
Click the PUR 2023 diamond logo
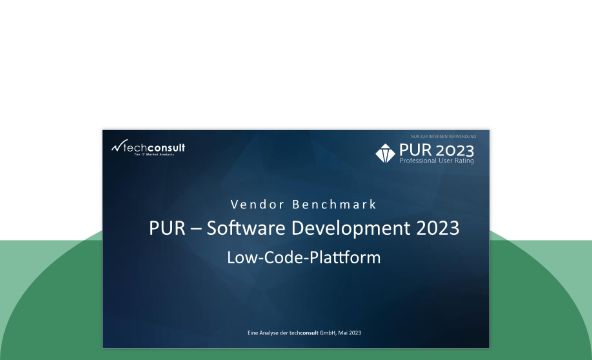point(385,153)
